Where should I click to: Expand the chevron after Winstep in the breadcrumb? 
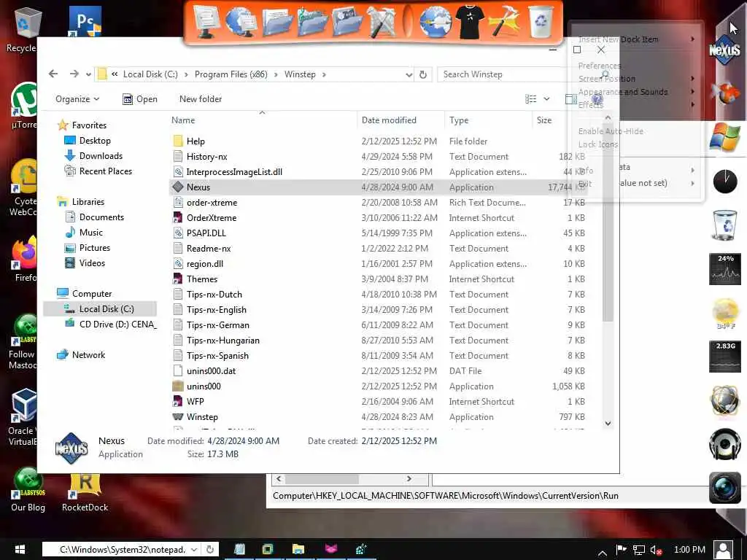click(x=324, y=74)
